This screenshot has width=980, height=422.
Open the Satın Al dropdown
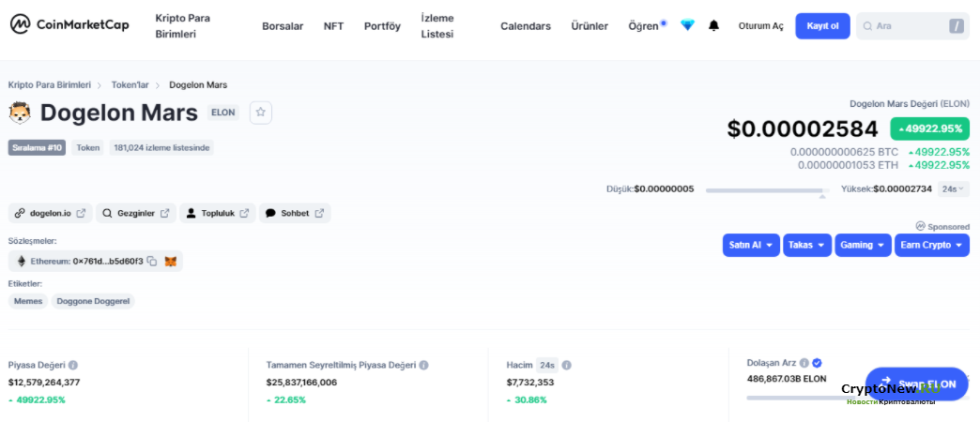pyautogui.click(x=751, y=245)
